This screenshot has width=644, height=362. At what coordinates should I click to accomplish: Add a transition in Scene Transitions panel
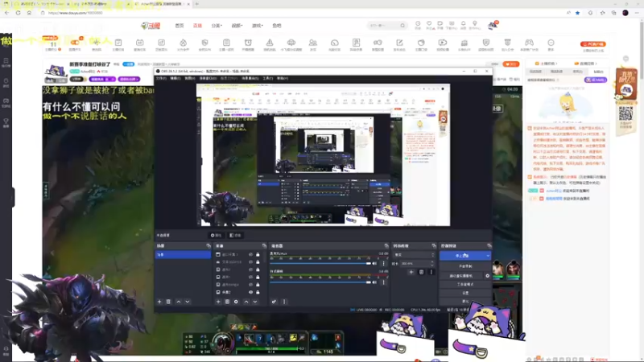point(411,272)
